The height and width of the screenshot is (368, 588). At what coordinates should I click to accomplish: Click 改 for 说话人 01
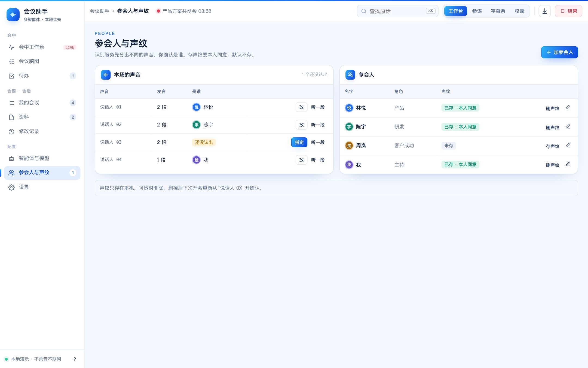click(301, 107)
